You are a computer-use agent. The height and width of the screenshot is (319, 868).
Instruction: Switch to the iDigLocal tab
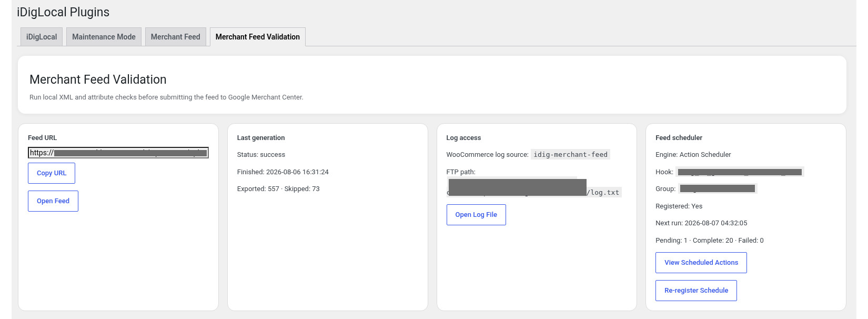point(42,37)
